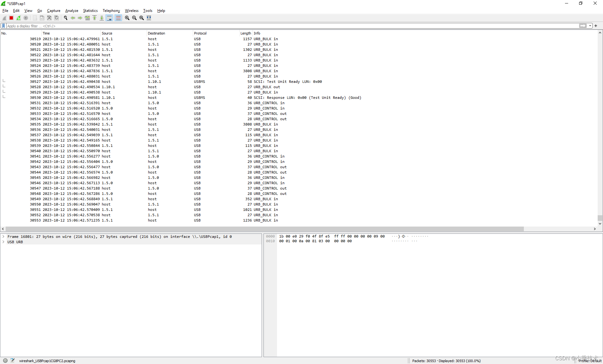The width and height of the screenshot is (603, 364).
Task: Toggle packet list coloring rules
Action: (x=118, y=18)
